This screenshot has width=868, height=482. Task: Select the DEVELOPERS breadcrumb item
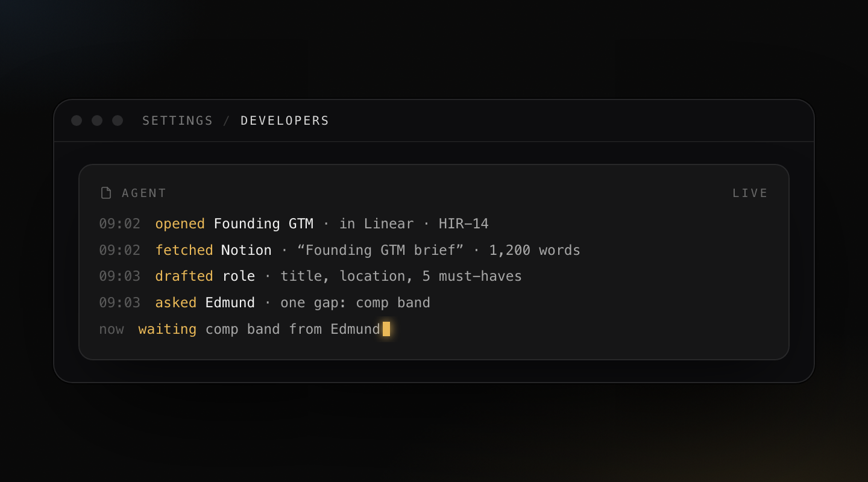(x=285, y=120)
